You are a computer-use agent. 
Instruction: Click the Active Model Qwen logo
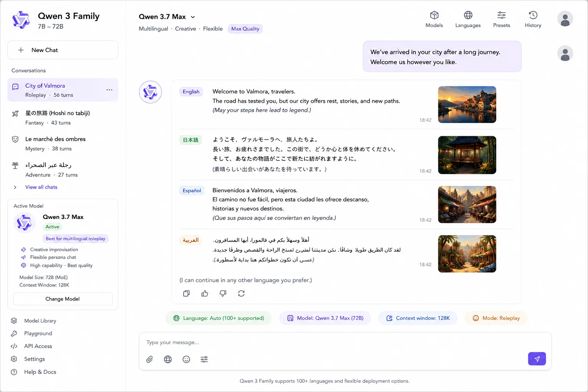click(x=24, y=222)
